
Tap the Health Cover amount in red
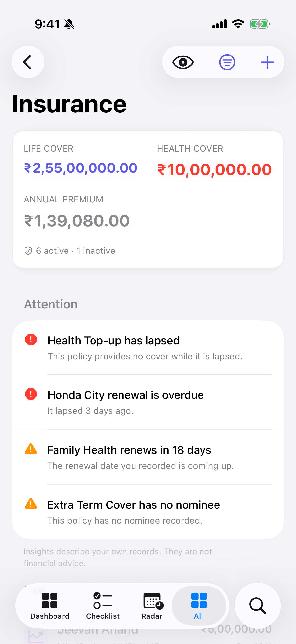pyautogui.click(x=214, y=169)
